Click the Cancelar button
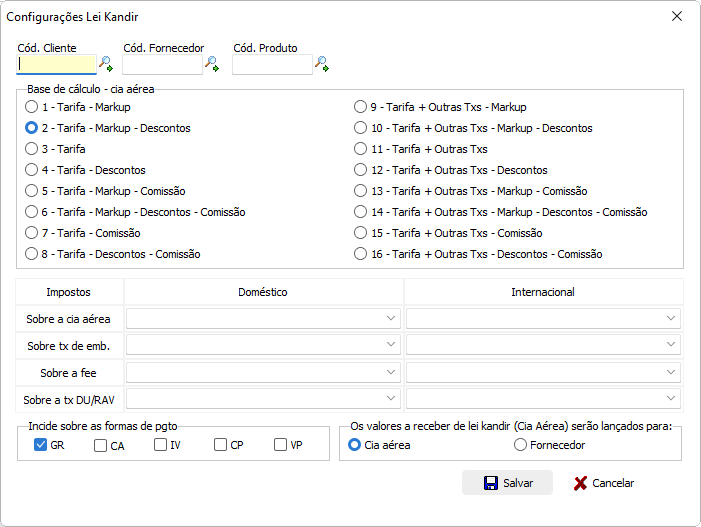This screenshot has height=527, width=701. (x=604, y=483)
